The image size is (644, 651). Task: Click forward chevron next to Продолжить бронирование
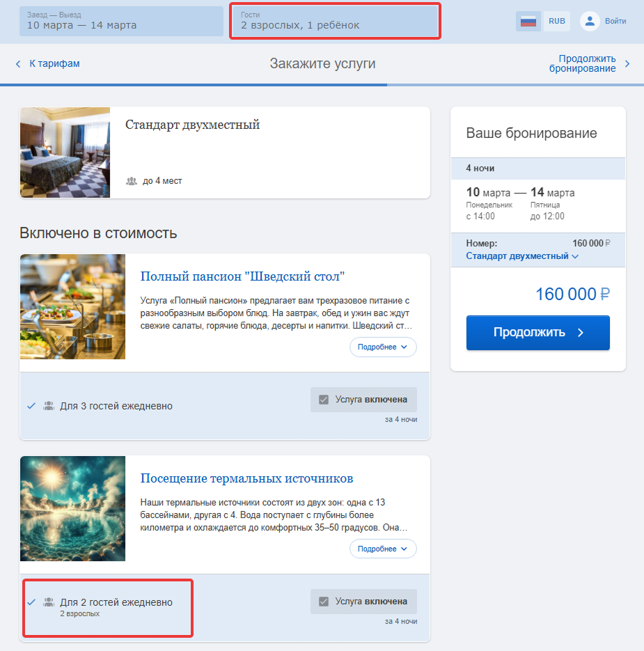(627, 64)
